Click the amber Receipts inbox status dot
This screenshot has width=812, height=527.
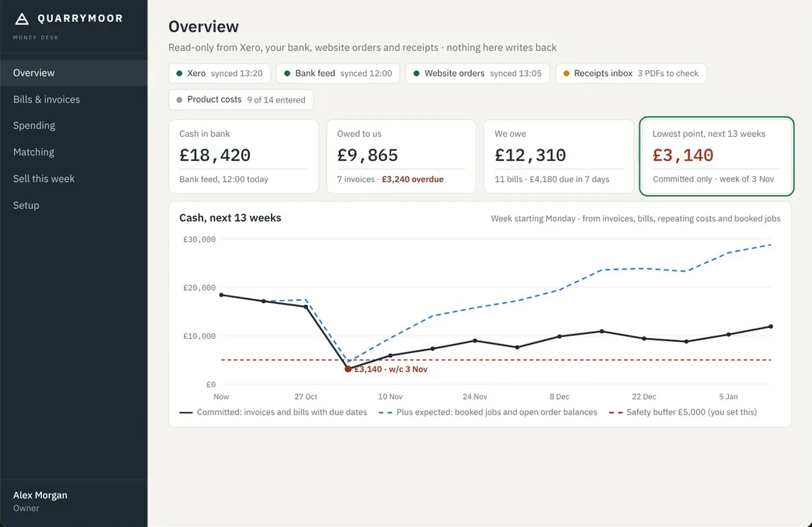pyautogui.click(x=566, y=74)
